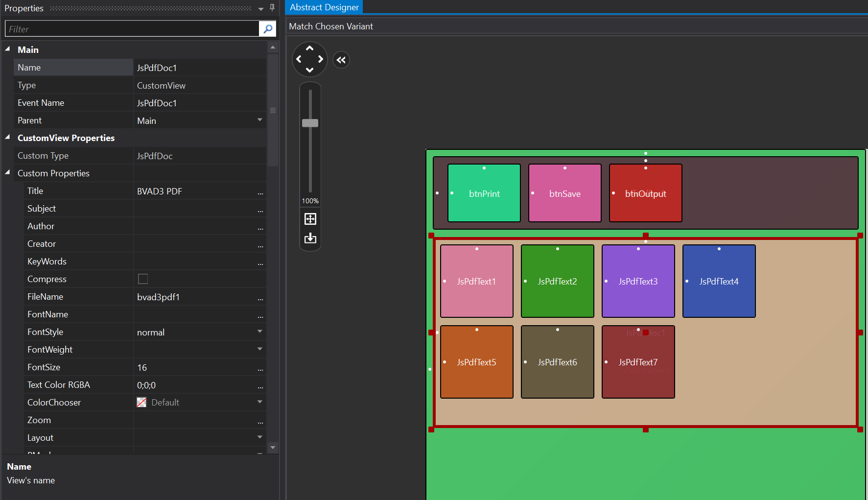The height and width of the screenshot is (500, 868).
Task: Click the filter search magnifier icon
Action: pyautogui.click(x=267, y=29)
